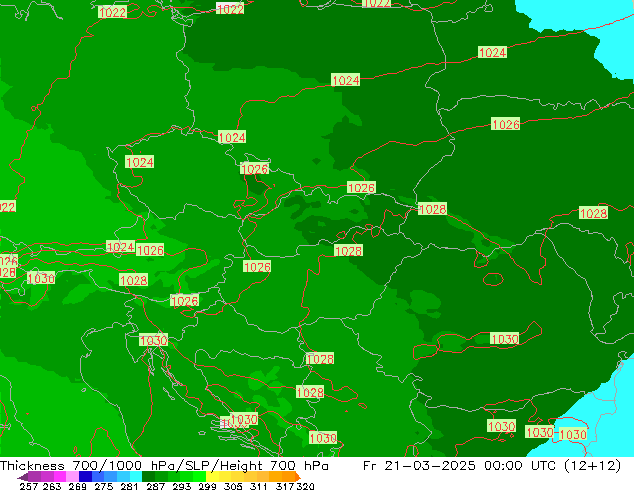This screenshot has width=634, height=490.
Task: Pick the brightest lime green legend swatch
Action: click(199, 477)
